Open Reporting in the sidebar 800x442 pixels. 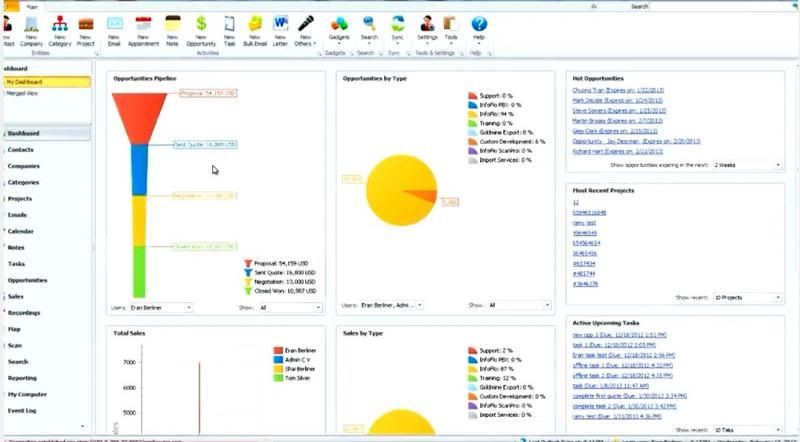pyautogui.click(x=22, y=378)
